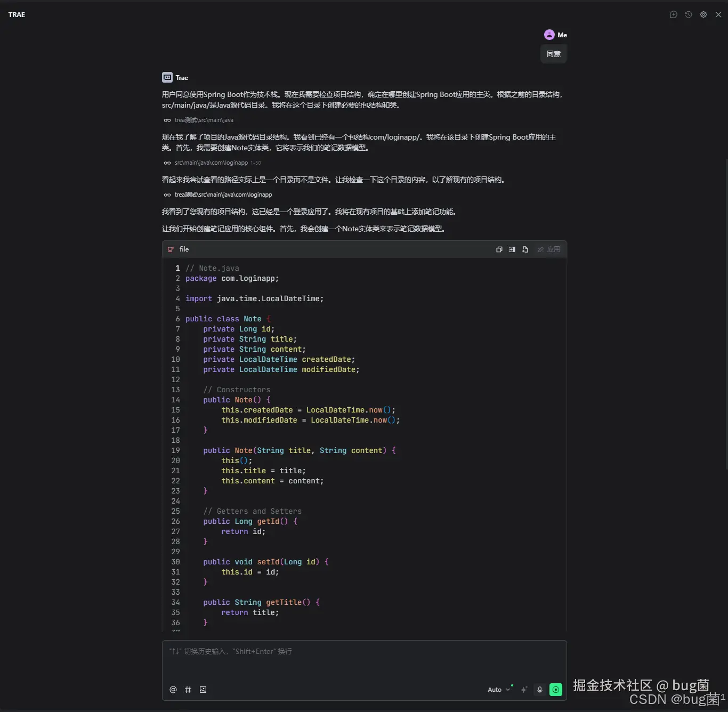Viewport: 728px width, 712px height.
Task: Open src\main\java\com\loginapp 1-50 reference
Action: pos(218,163)
